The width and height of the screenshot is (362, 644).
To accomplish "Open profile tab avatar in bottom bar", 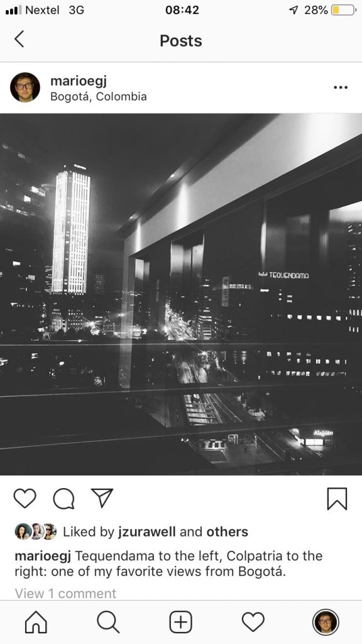I will [326, 622].
